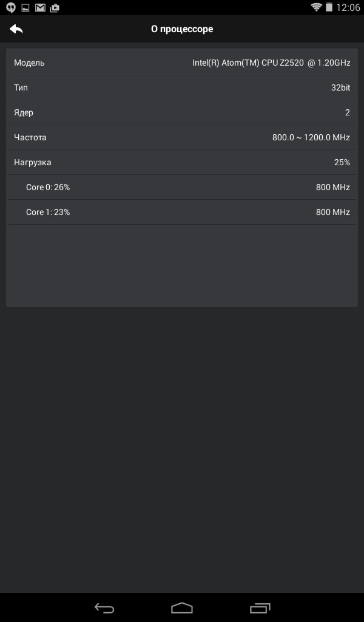Tap the "Нагрузка" load row label

click(x=33, y=162)
